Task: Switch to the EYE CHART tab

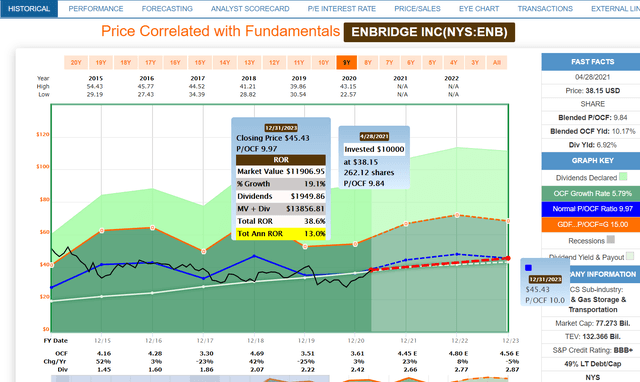Action: [x=479, y=9]
